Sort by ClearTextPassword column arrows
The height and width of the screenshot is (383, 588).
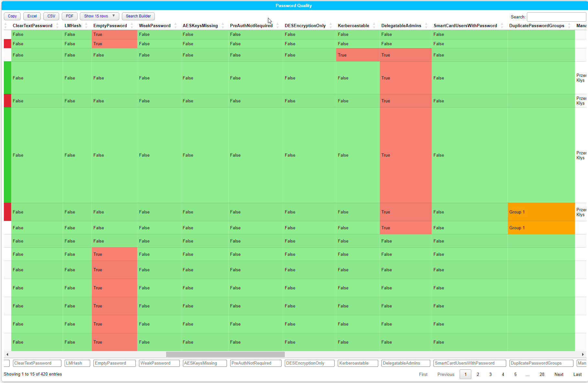[57, 26]
